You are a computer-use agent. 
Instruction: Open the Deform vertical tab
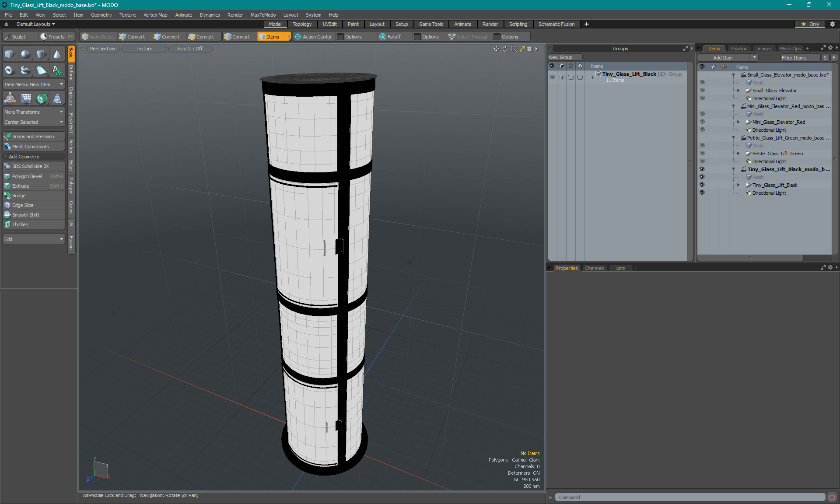pyautogui.click(x=71, y=73)
